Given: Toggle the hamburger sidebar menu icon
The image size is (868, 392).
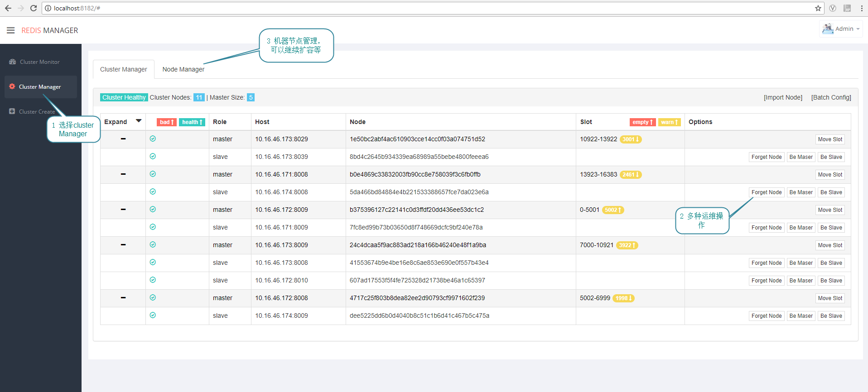Looking at the screenshot, I should coord(11,30).
